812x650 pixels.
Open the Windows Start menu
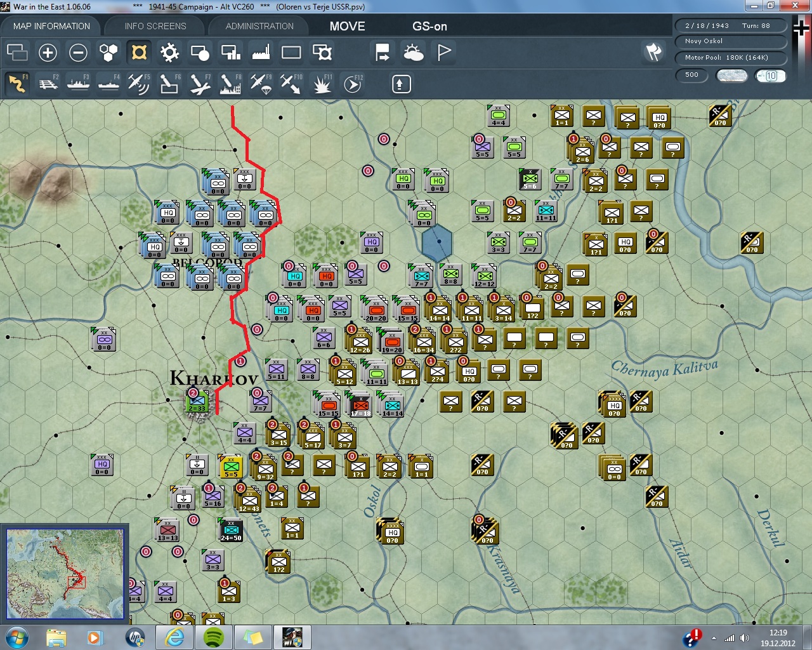click(17, 637)
